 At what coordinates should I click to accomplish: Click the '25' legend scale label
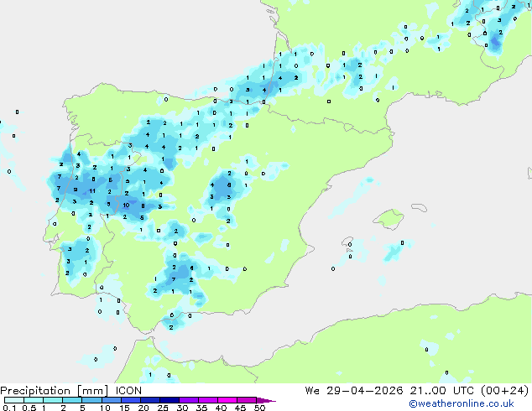(163, 408)
